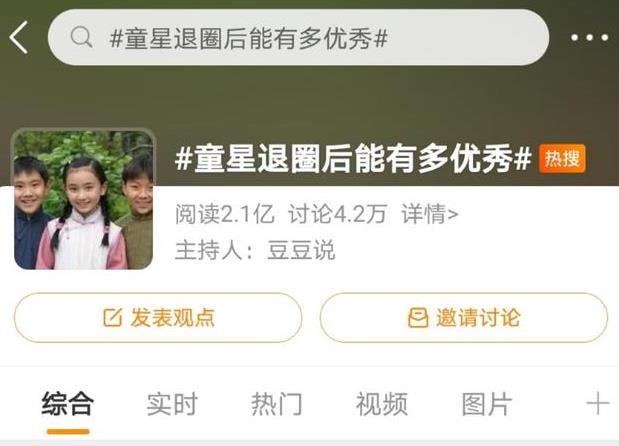Open the topic cover photo thumbnail

coord(83,200)
